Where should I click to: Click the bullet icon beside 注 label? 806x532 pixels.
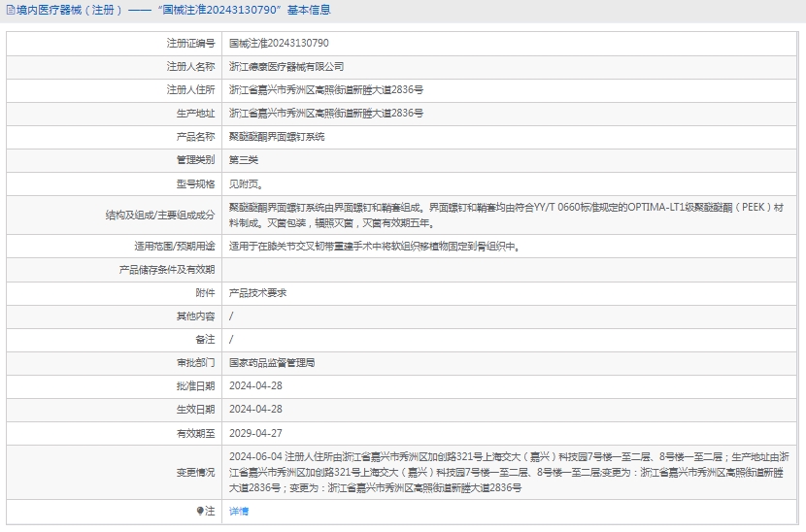pos(200,511)
